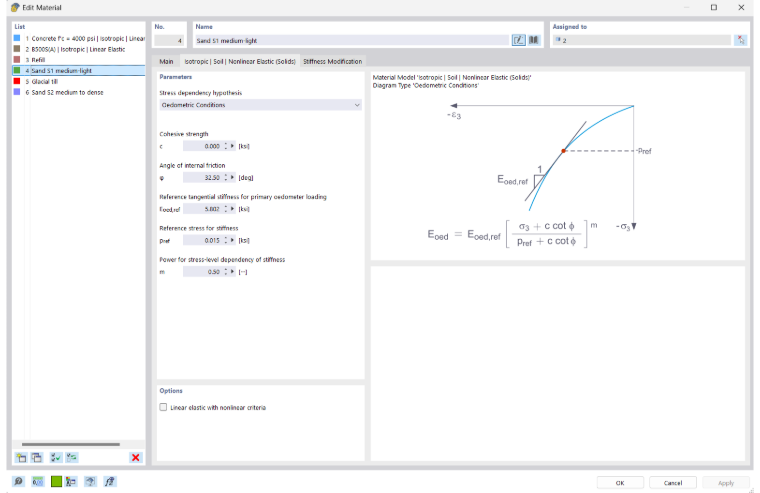The height and width of the screenshot is (493, 760).
Task: Select material 2 B500S(A) in list
Action: click(x=79, y=49)
